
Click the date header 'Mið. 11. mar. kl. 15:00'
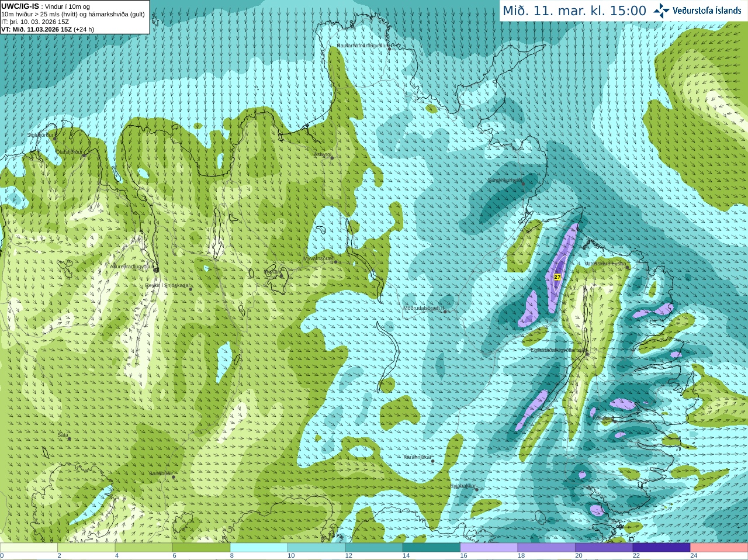point(574,11)
